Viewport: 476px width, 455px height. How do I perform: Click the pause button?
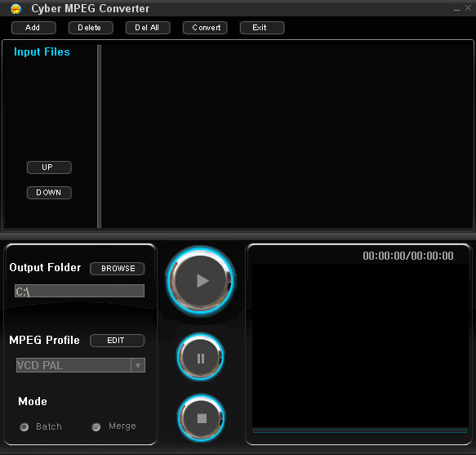(201, 357)
